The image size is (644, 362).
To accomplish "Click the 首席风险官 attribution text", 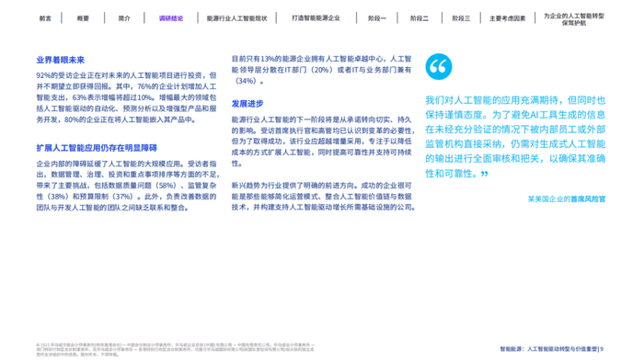I will click(x=588, y=199).
